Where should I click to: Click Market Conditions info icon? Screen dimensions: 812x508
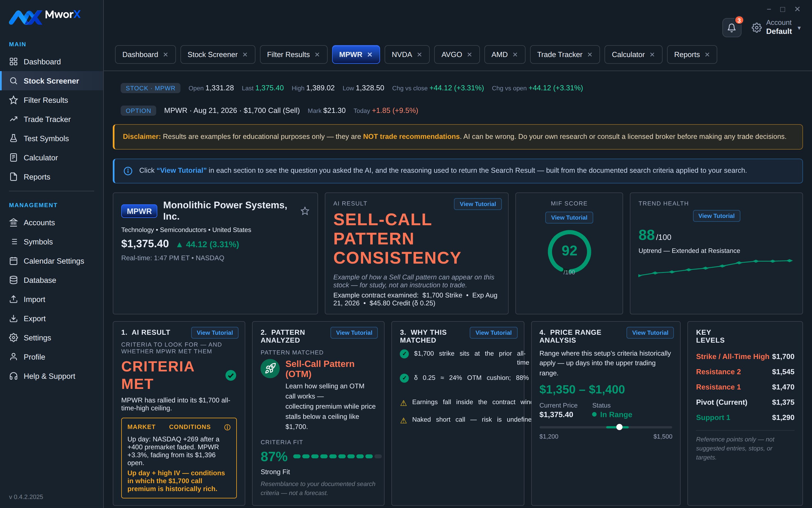[x=227, y=427]
